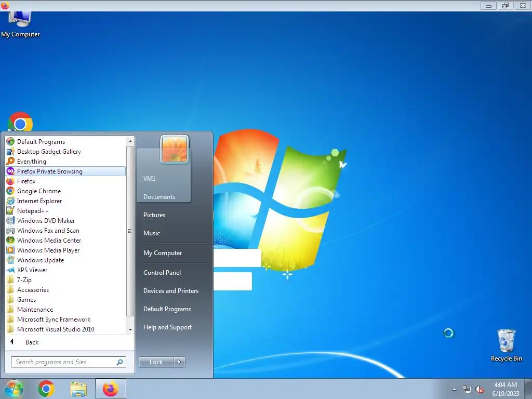Click the Windows Start orb

(x=14, y=389)
